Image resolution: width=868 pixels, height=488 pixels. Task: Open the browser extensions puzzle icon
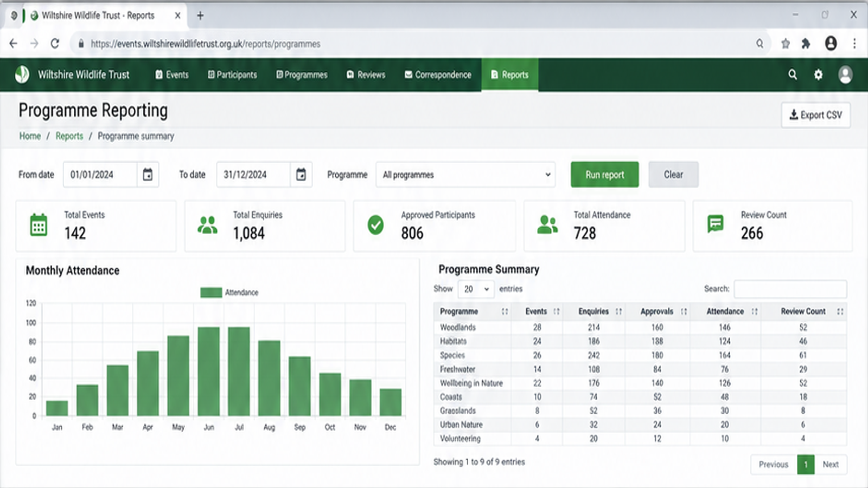(x=806, y=43)
